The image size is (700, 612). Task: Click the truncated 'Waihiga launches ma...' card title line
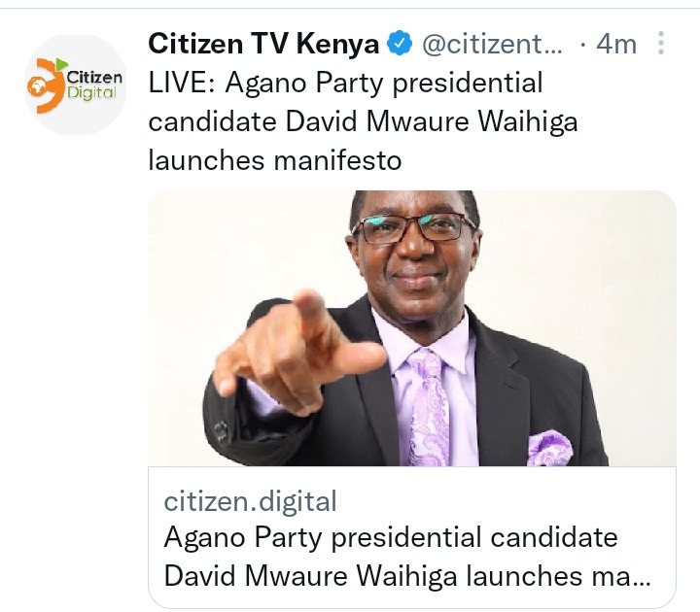pos(407,575)
